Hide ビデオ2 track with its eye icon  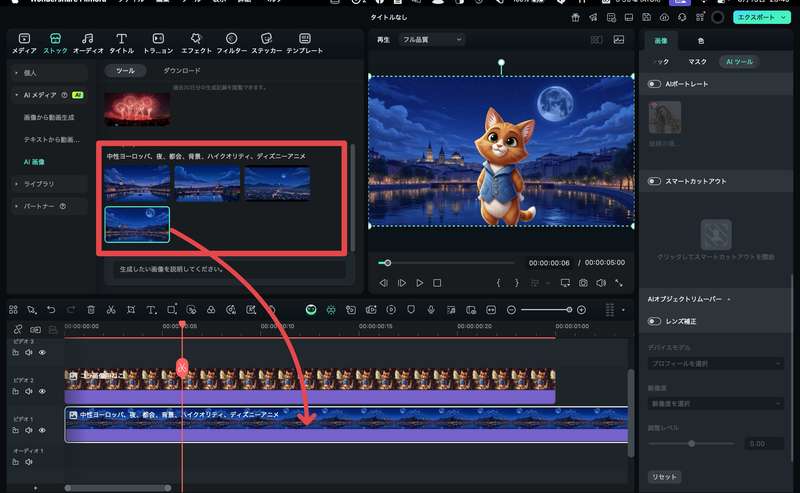tap(42, 391)
